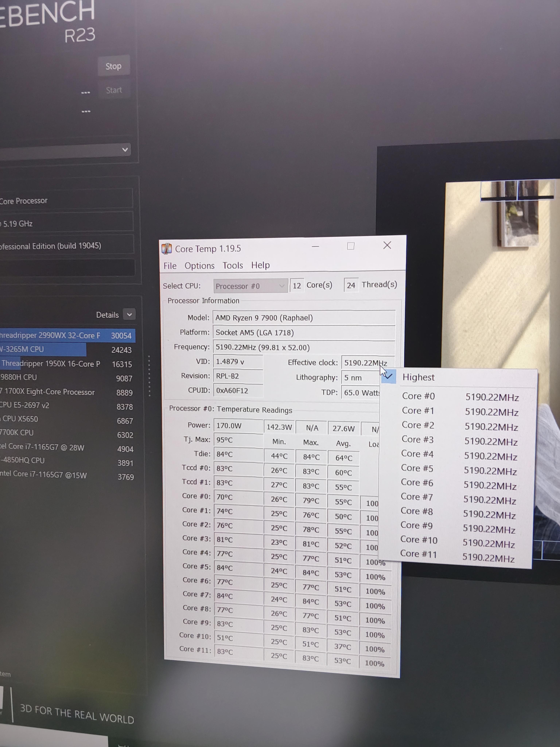Open the Options menu
The image size is (560, 747).
(199, 266)
